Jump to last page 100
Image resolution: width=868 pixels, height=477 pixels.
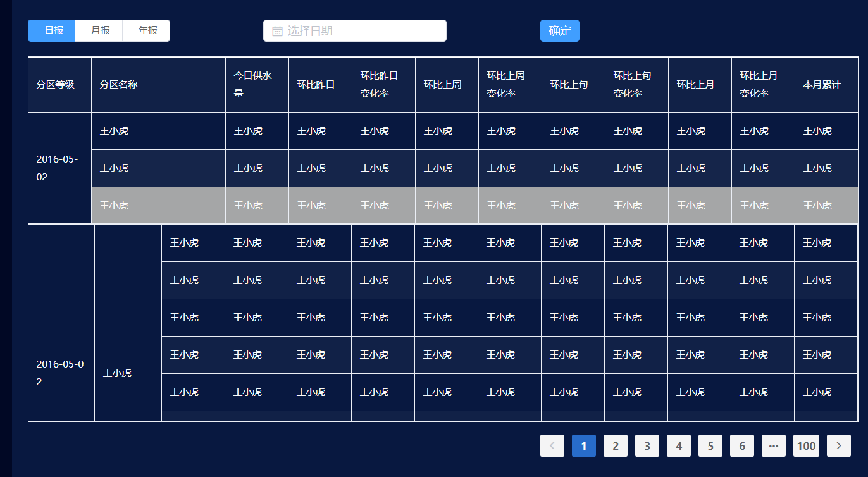pyautogui.click(x=807, y=446)
